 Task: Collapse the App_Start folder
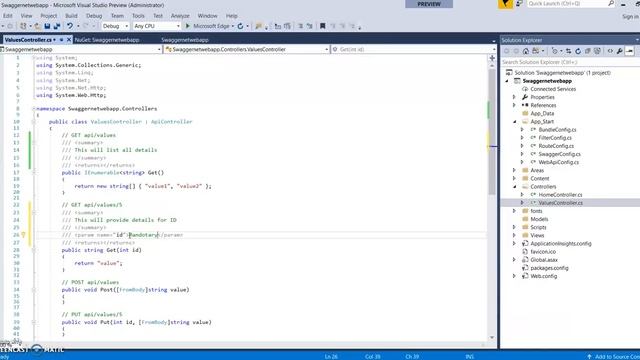coord(514,122)
